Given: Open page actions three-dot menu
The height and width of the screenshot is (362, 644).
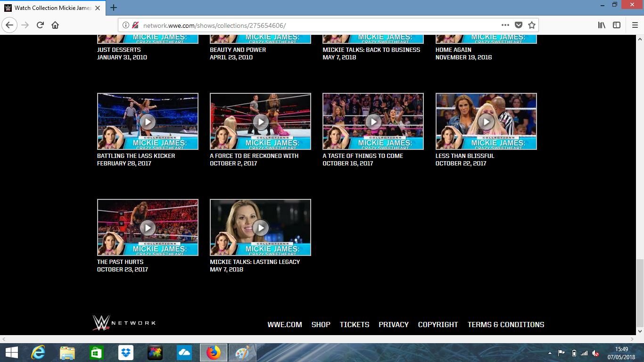Looking at the screenshot, I should coord(505,25).
